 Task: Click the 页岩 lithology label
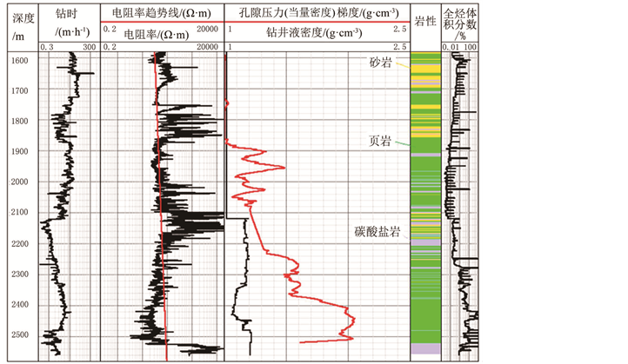click(380, 141)
